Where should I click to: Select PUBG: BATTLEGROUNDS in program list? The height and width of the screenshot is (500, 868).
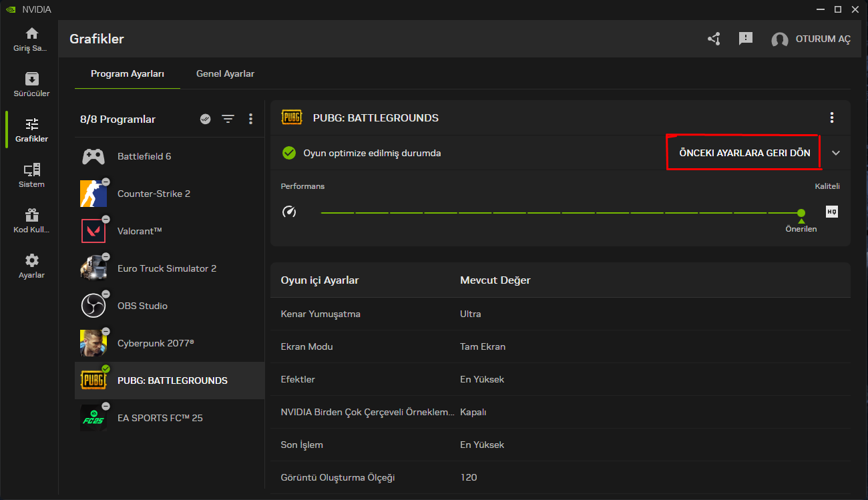pyautogui.click(x=170, y=381)
